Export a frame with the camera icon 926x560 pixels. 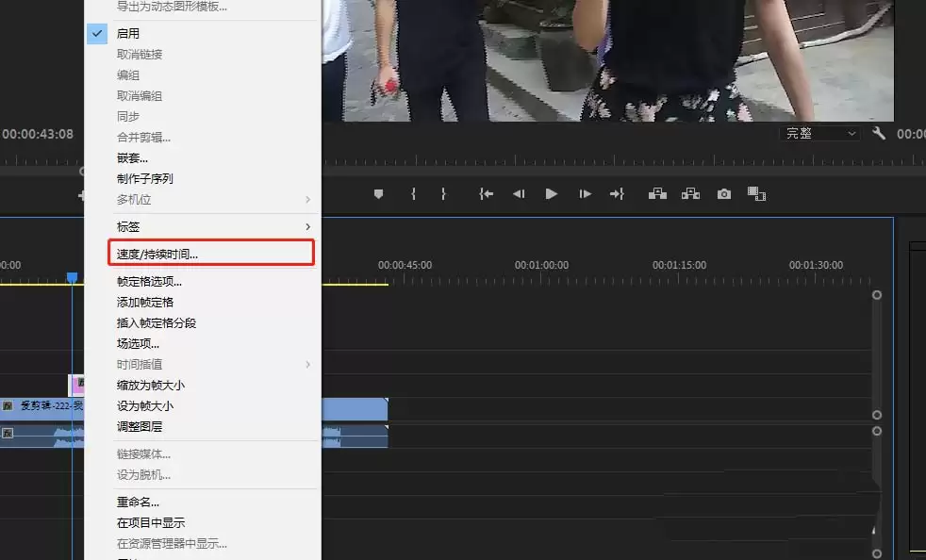[724, 194]
